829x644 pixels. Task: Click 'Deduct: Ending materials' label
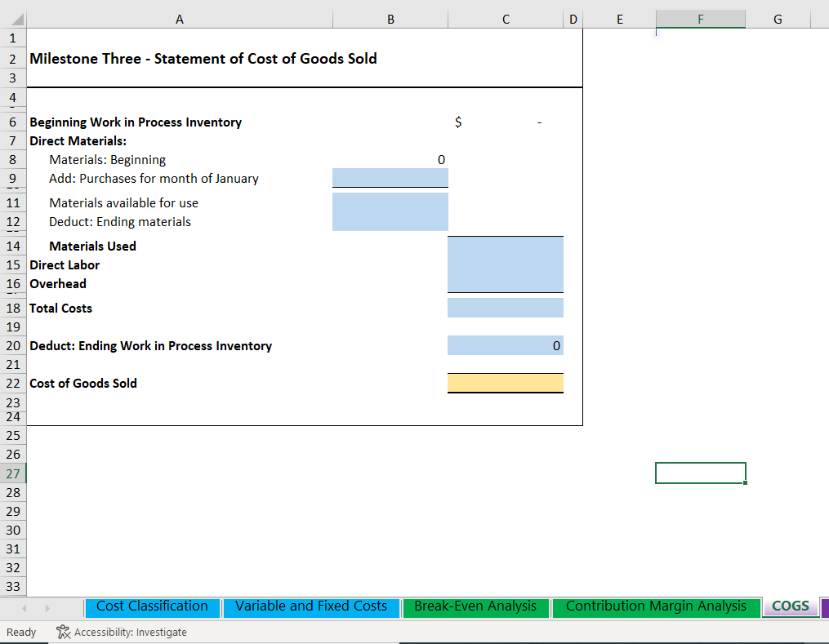click(x=120, y=222)
